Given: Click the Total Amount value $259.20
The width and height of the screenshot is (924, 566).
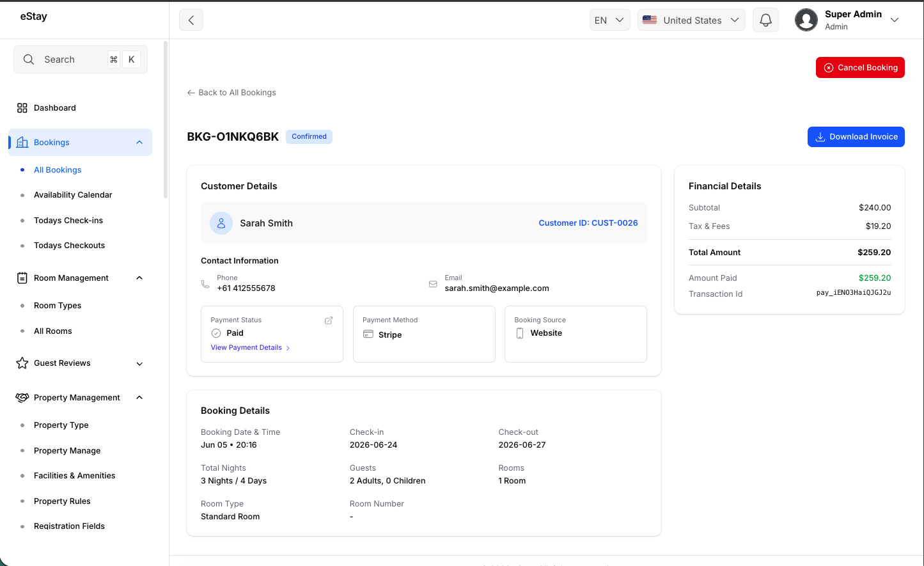Looking at the screenshot, I should coord(874,253).
